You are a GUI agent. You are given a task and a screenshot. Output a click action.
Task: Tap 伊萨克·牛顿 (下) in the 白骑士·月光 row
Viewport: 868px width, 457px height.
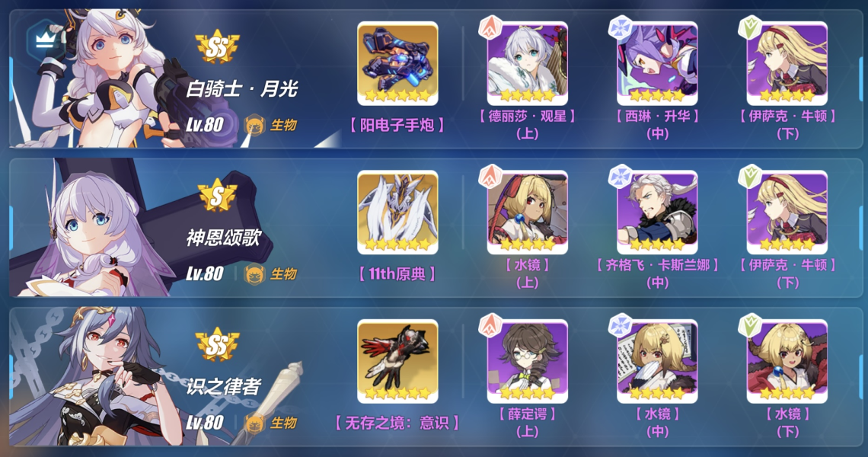787,63
